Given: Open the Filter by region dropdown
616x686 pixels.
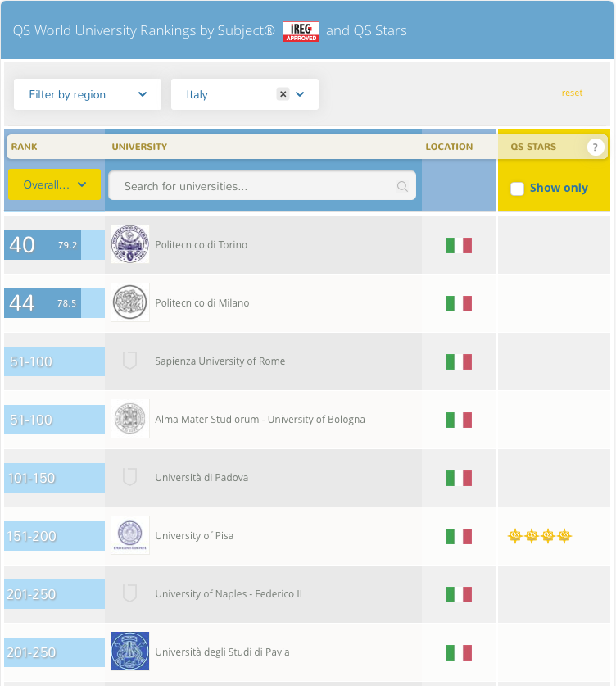Looking at the screenshot, I should tap(88, 94).
